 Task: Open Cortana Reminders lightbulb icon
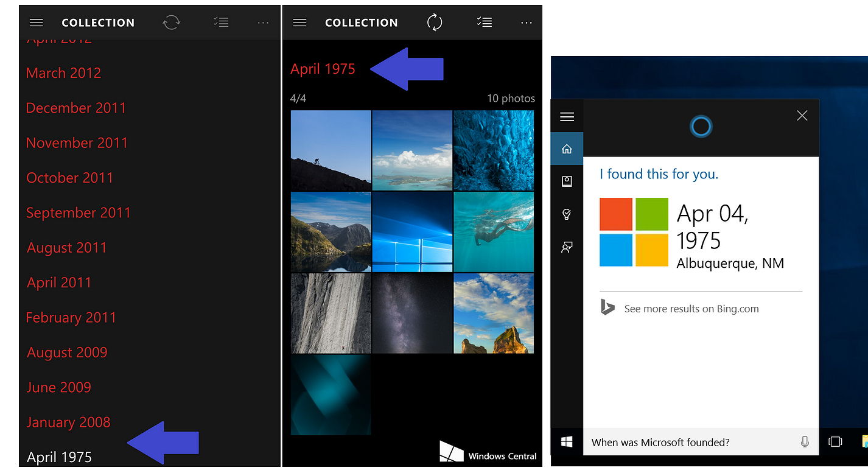pyautogui.click(x=567, y=214)
